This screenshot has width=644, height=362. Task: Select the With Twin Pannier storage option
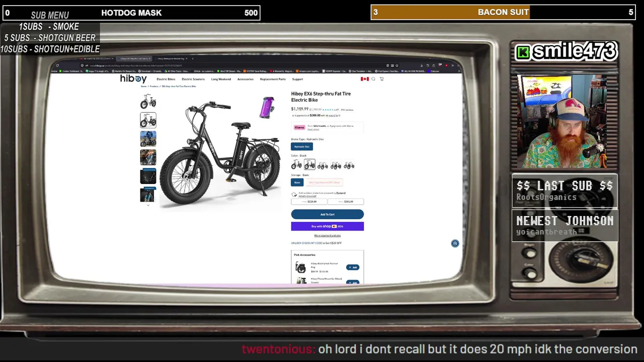(x=325, y=183)
